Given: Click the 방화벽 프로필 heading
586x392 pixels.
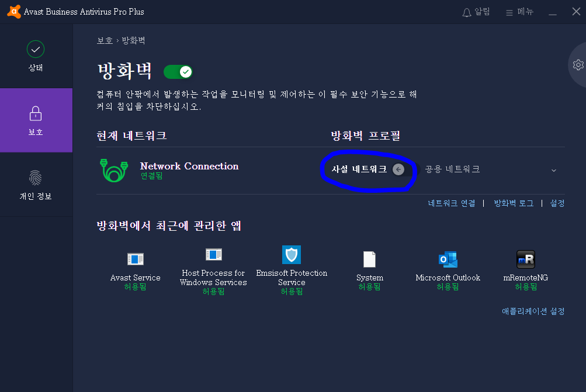Looking at the screenshot, I should tap(366, 136).
